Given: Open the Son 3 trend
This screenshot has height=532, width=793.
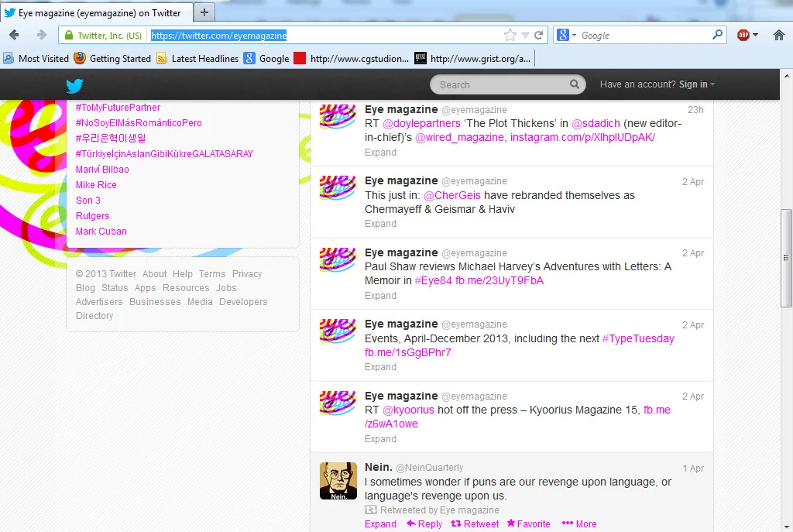Looking at the screenshot, I should (88, 201).
